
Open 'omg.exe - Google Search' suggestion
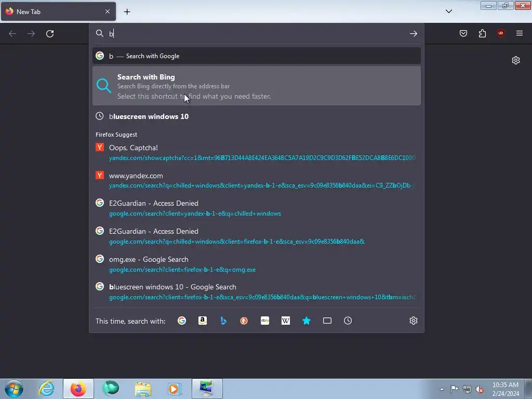click(x=257, y=264)
